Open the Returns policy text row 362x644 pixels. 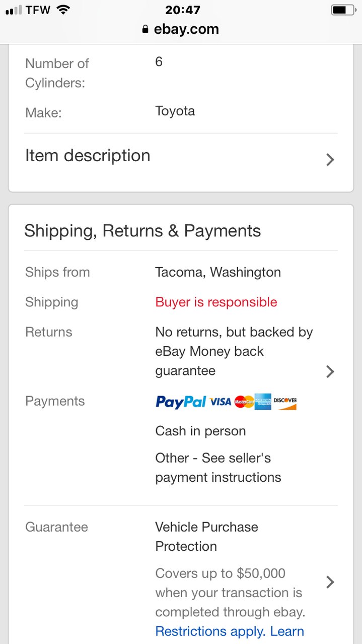click(181, 351)
